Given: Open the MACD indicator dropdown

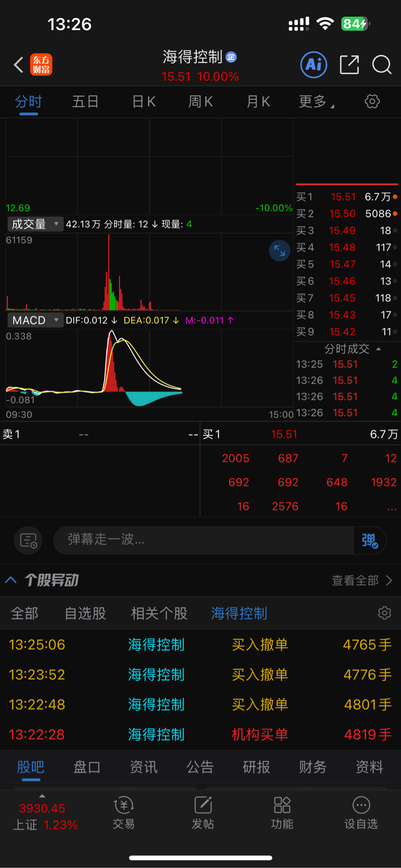Looking at the screenshot, I should [x=36, y=320].
